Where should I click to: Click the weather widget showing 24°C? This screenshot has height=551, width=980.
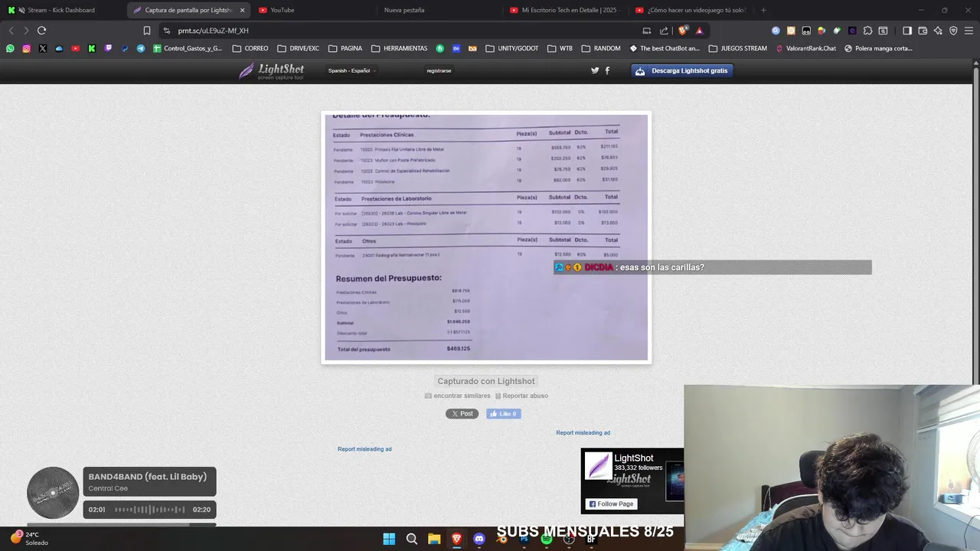[29, 539]
